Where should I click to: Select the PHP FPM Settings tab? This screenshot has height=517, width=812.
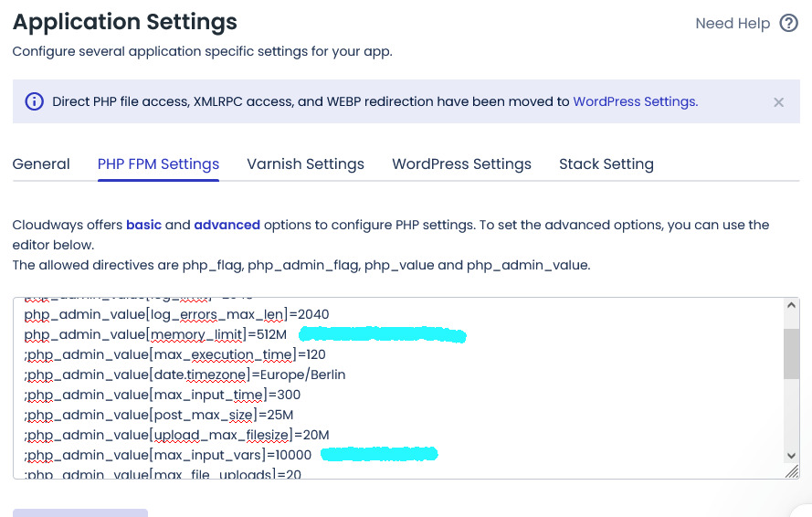click(x=158, y=164)
